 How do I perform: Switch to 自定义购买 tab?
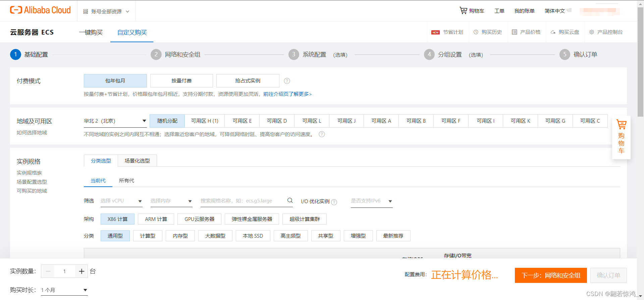[132, 33]
